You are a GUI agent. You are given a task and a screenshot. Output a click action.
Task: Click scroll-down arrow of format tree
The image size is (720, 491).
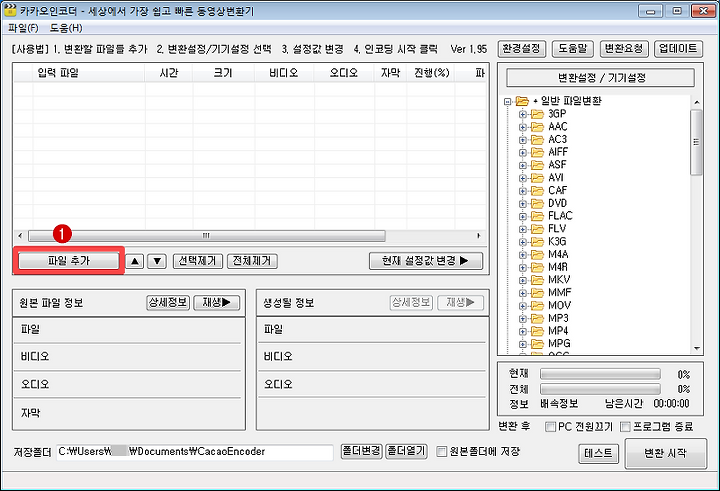697,349
